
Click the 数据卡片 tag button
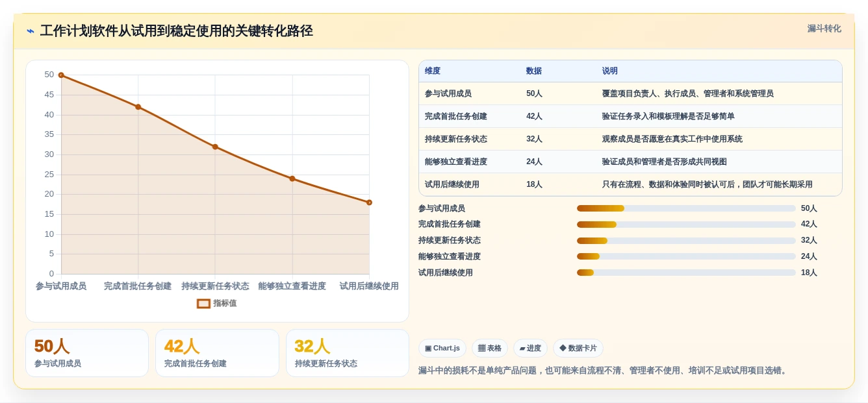(x=578, y=348)
